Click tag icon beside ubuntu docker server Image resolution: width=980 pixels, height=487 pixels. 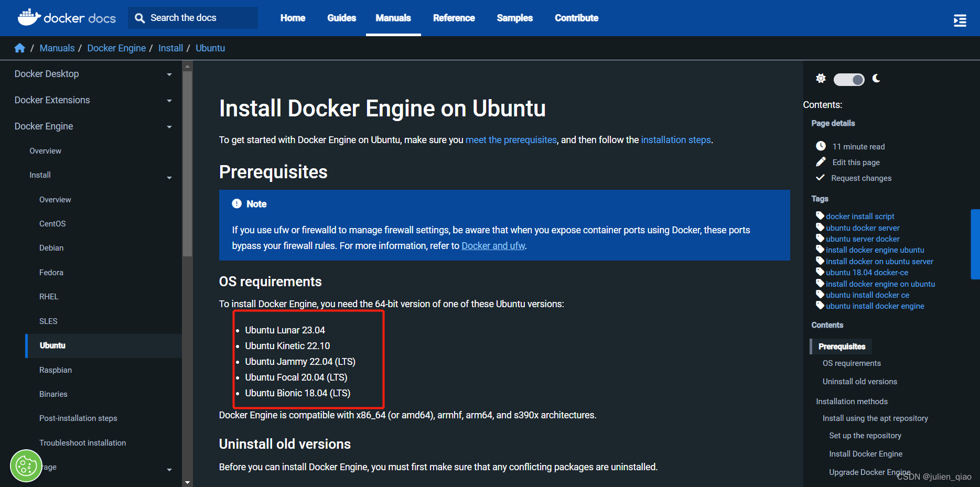820,227
